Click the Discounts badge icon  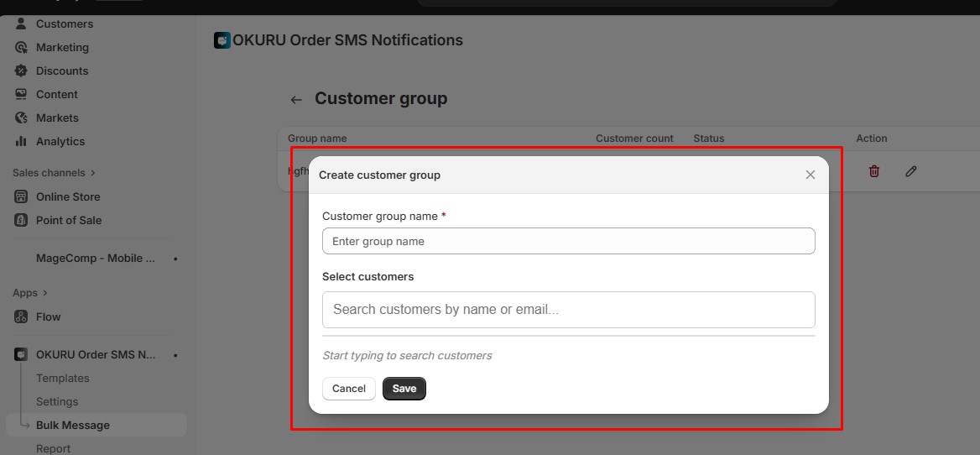point(21,71)
